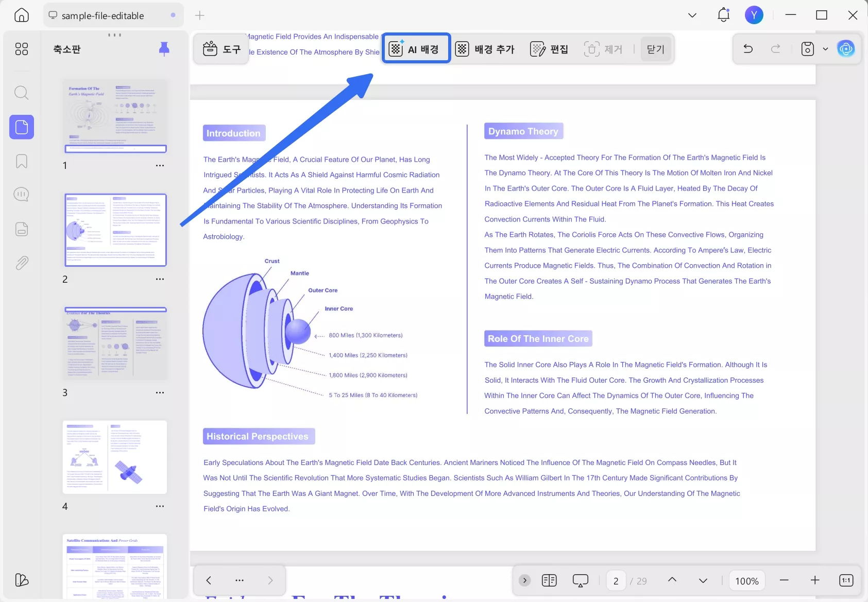Select page 4 thumbnail
Image resolution: width=868 pixels, height=602 pixels.
coord(115,457)
